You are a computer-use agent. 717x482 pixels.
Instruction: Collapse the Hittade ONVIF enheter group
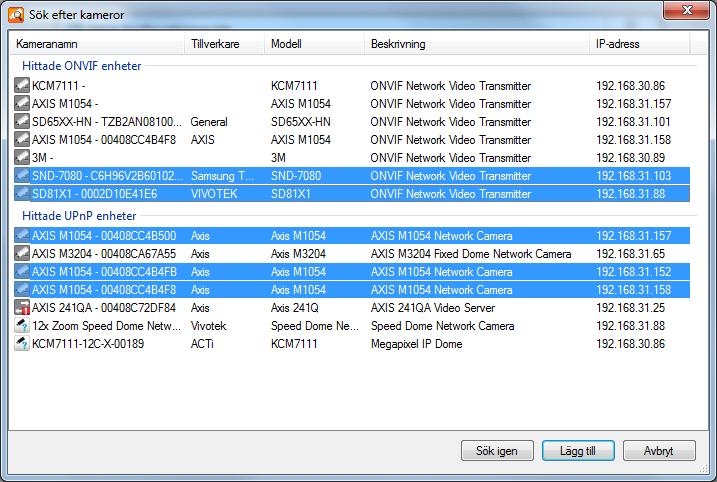pyautogui.click(x=82, y=66)
